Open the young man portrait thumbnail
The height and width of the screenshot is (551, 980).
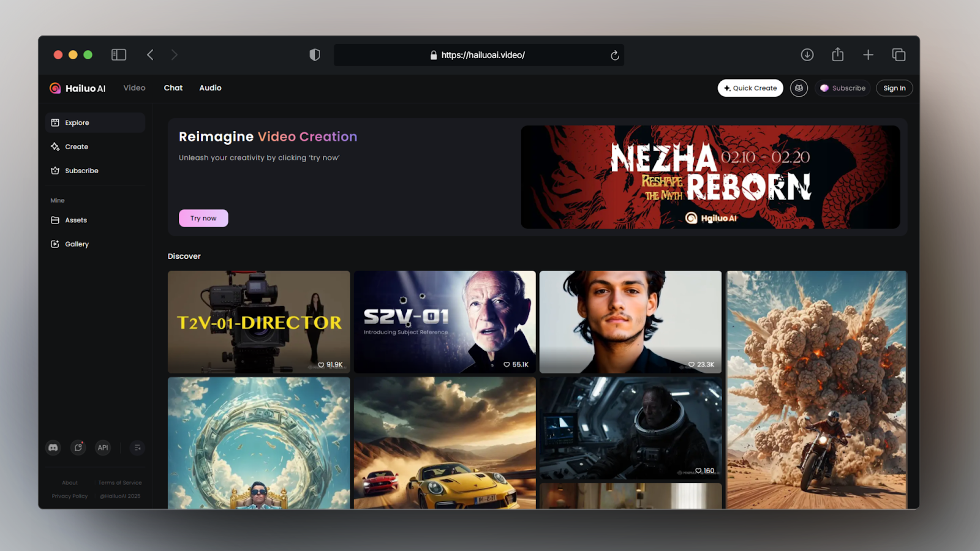point(630,322)
